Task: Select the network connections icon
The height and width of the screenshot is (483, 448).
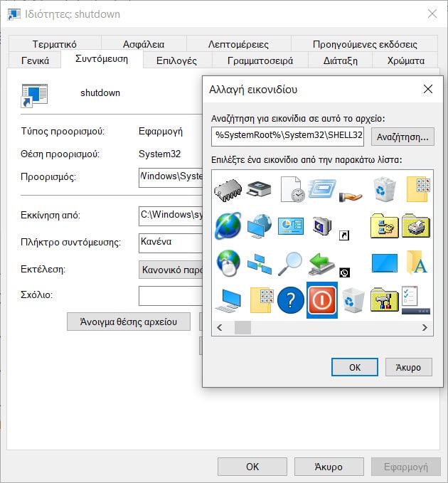Action: [x=259, y=263]
